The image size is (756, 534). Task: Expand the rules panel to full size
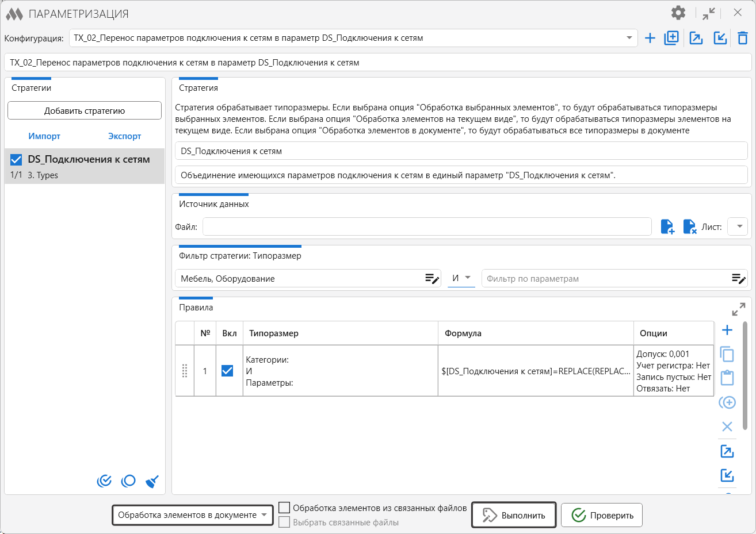click(739, 309)
